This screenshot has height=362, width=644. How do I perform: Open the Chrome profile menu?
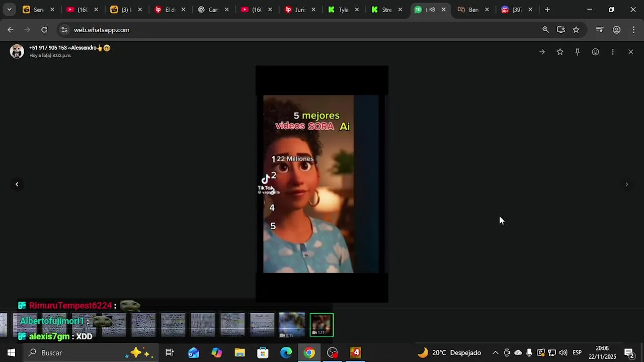click(x=616, y=30)
